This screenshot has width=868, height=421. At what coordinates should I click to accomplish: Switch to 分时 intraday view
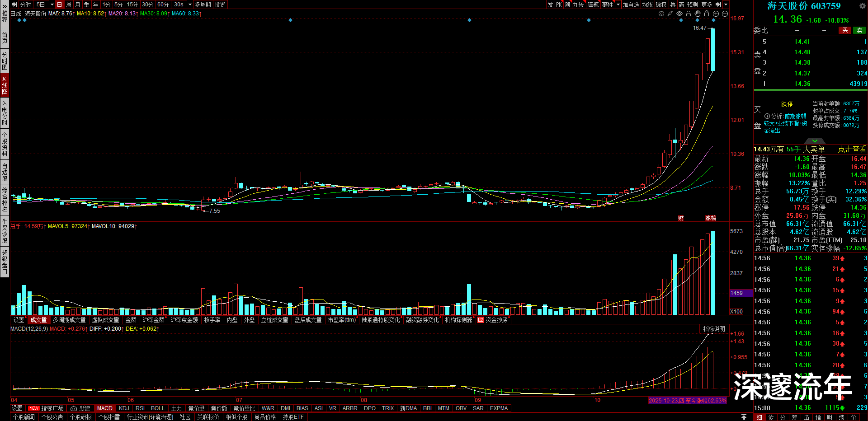point(26,5)
